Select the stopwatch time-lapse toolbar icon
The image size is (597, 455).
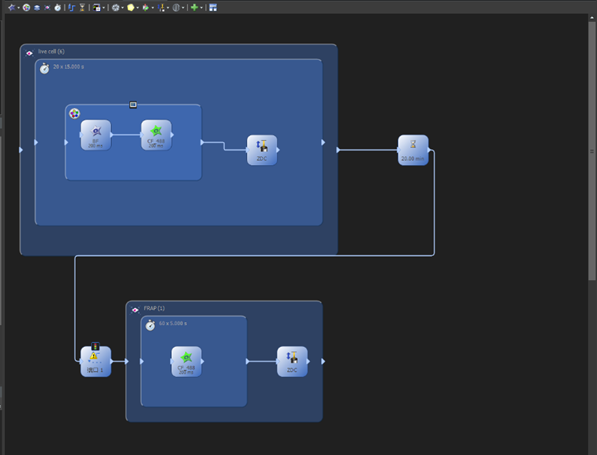[57, 7]
